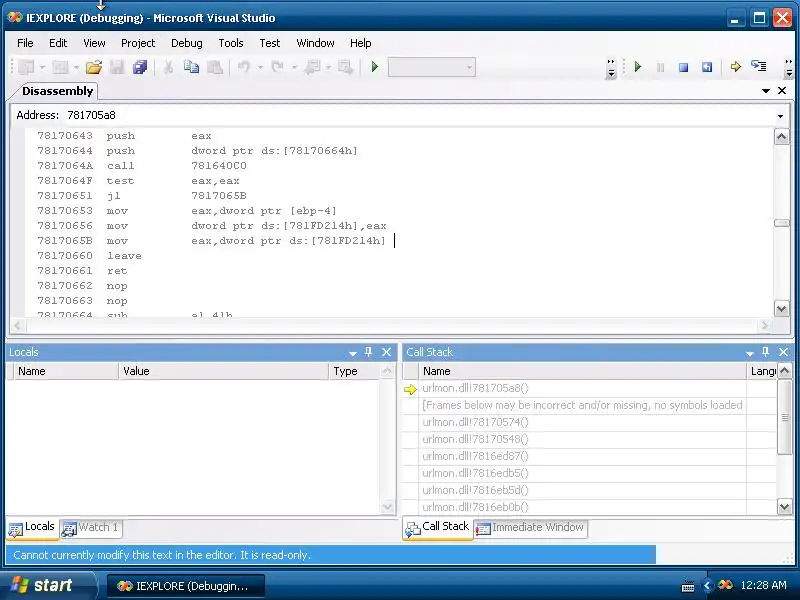Screen dimensions: 800x600
Task: Click the Step Into icon
Action: [x=759, y=66]
